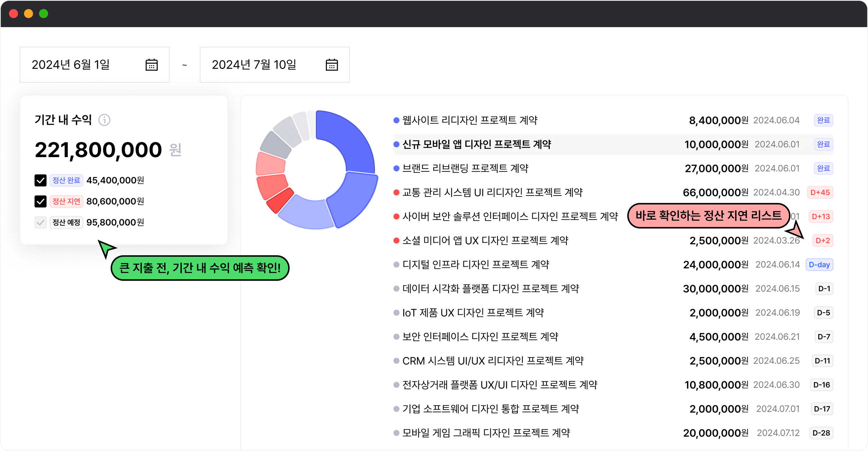Viewport: 868px width, 451px height.
Task: Enable the 정산 예정 checkbox
Action: pyautogui.click(x=40, y=223)
